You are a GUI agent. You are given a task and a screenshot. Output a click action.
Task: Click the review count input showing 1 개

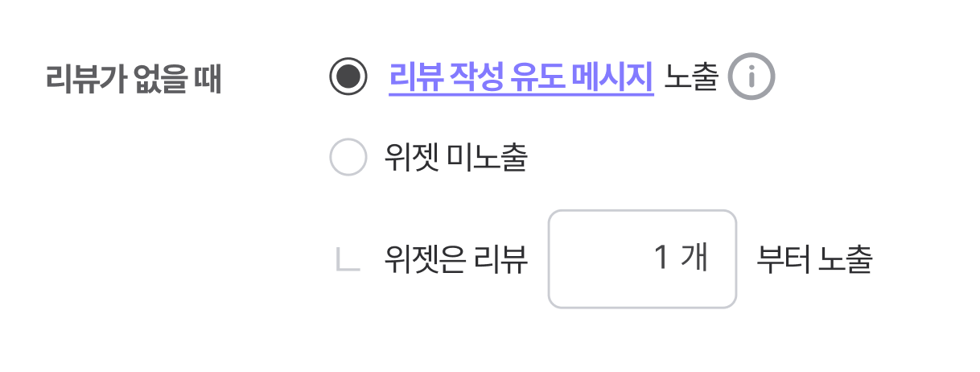pyautogui.click(x=642, y=258)
